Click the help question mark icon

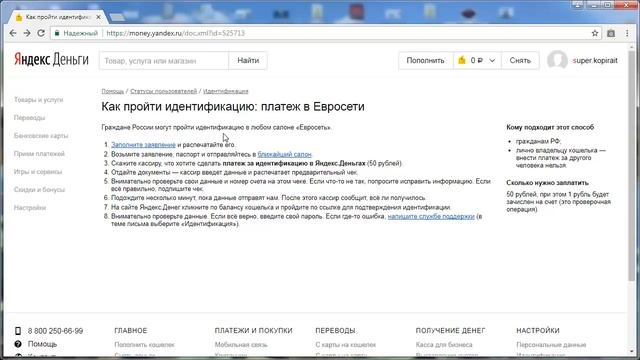pos(18,344)
